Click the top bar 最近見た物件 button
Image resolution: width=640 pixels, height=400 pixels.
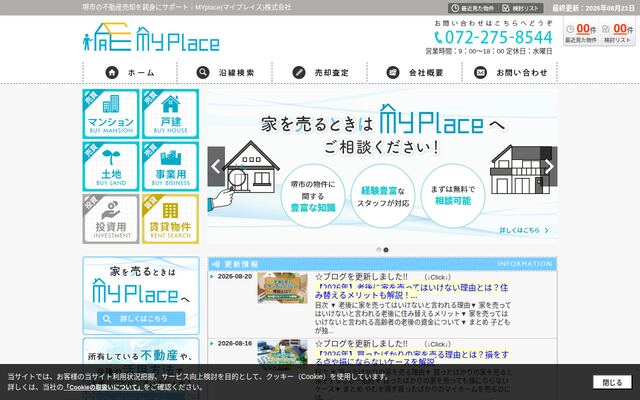click(473, 8)
